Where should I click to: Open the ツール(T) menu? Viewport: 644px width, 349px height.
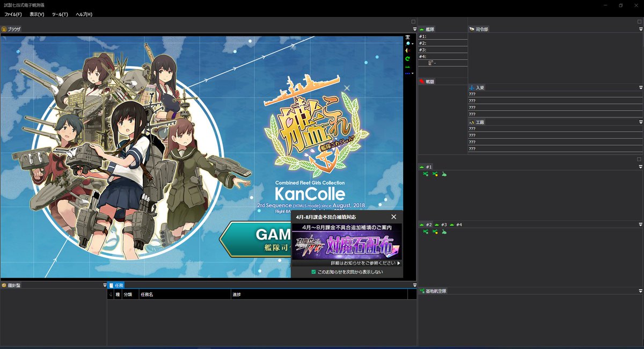(x=60, y=14)
